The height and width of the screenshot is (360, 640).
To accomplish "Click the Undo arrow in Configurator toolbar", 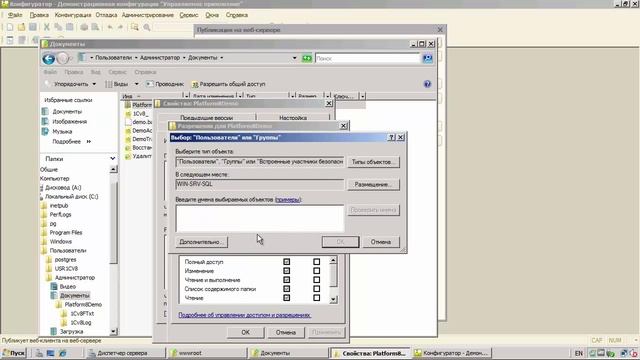I will click(x=109, y=27).
